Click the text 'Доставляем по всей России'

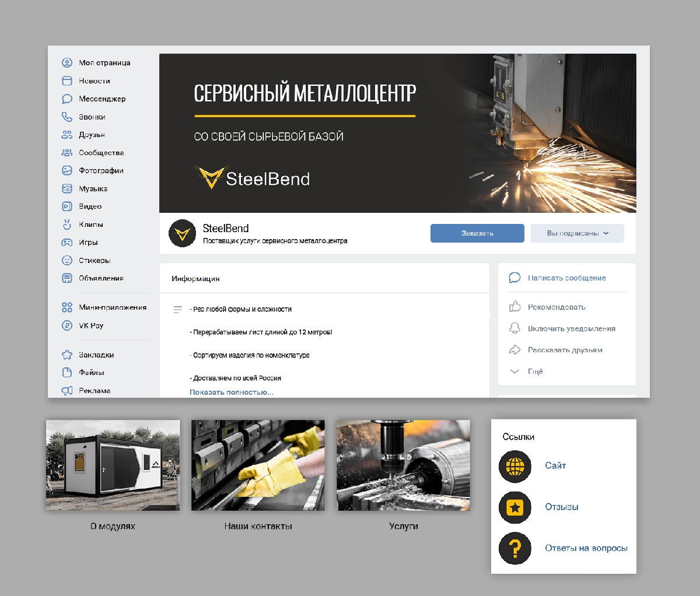236,378
